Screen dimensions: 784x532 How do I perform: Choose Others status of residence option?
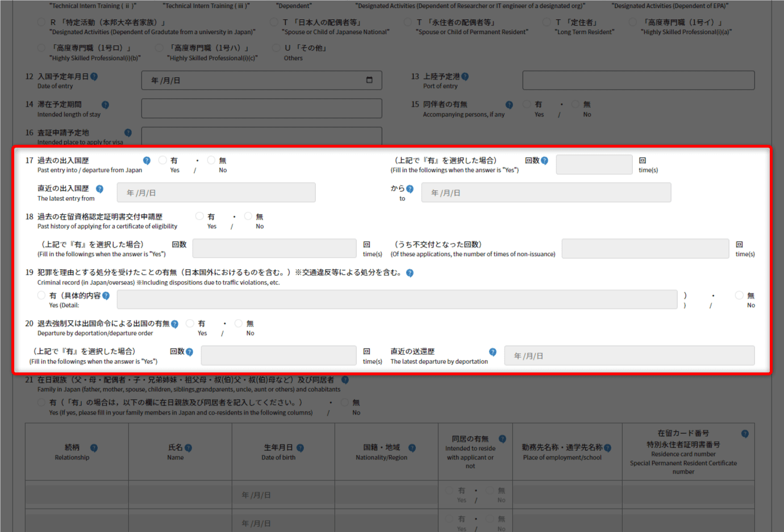(276, 48)
